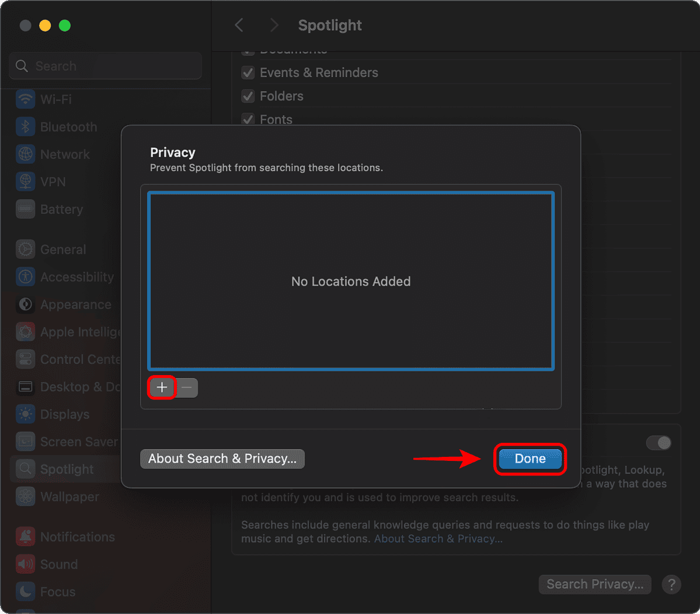Click inside the Search field

tap(105, 65)
